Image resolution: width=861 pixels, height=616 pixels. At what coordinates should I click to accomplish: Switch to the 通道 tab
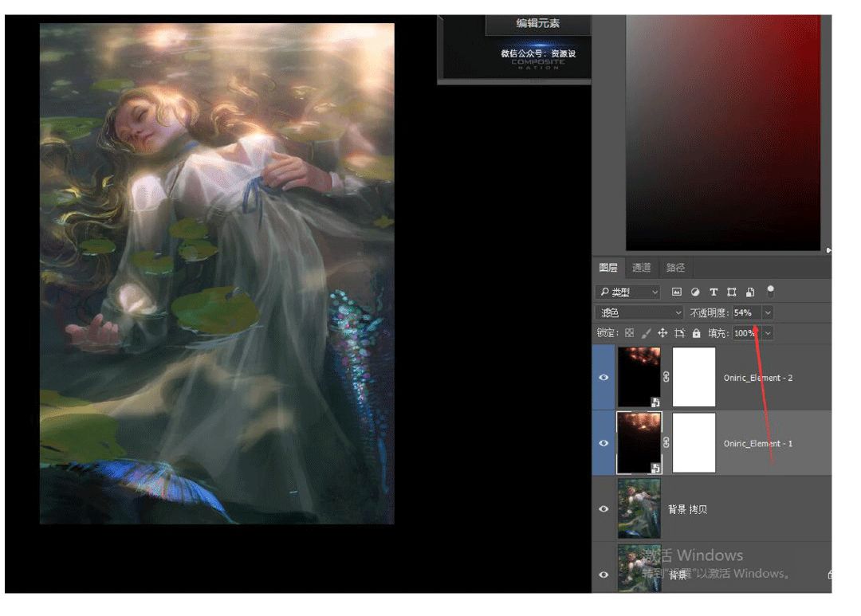click(641, 268)
